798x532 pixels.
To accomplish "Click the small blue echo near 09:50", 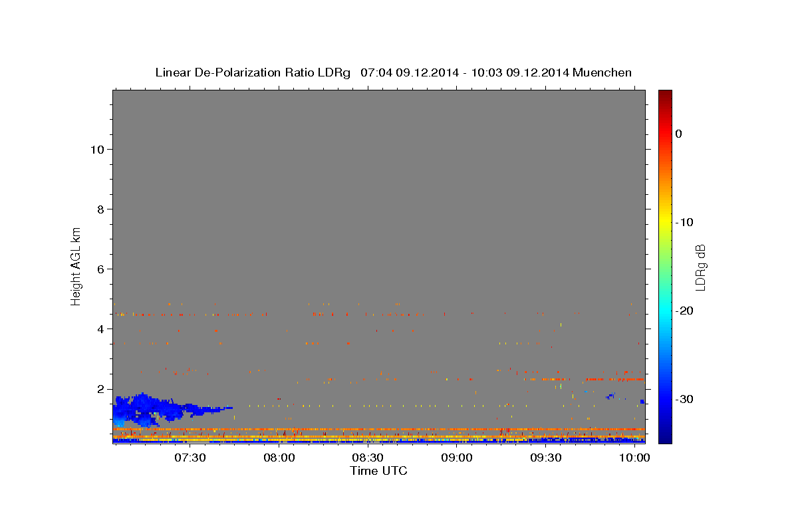I will point(611,396).
